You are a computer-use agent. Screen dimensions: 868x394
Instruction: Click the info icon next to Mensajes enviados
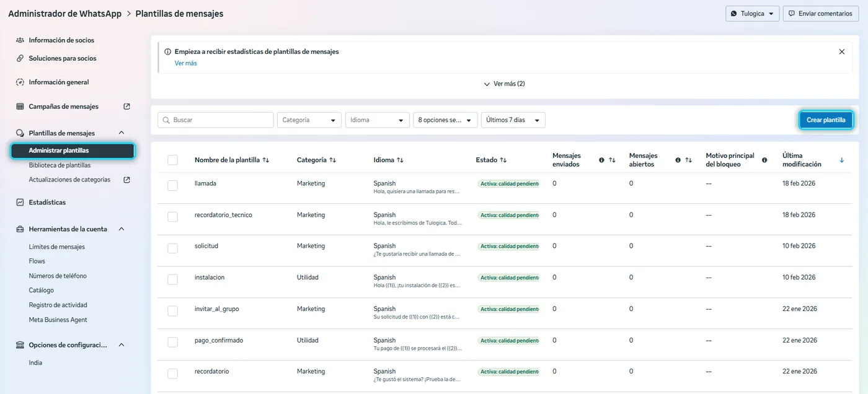tap(601, 160)
